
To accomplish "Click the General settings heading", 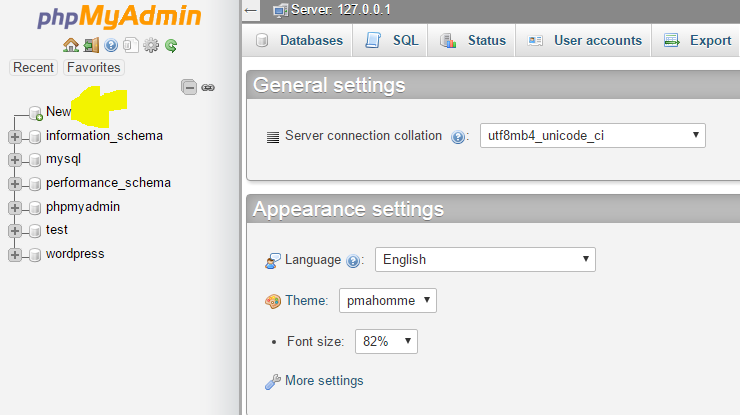I will tap(329, 85).
